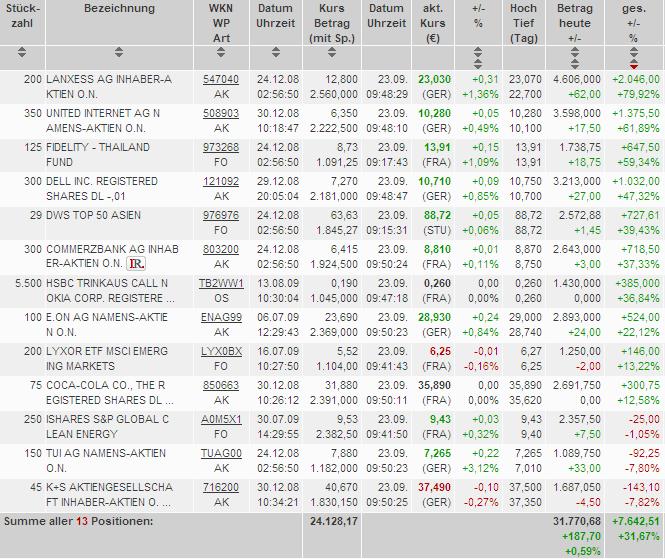This screenshot has height=559, width=665.
Task: Click lower sort arrows under Betrag heute
Action: click(575, 64)
